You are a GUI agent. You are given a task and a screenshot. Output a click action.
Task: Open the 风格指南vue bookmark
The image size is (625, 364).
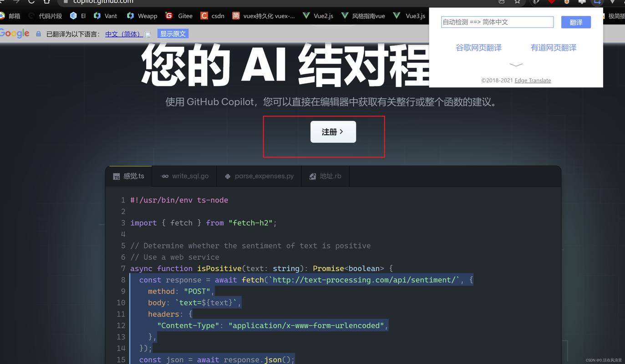[363, 16]
